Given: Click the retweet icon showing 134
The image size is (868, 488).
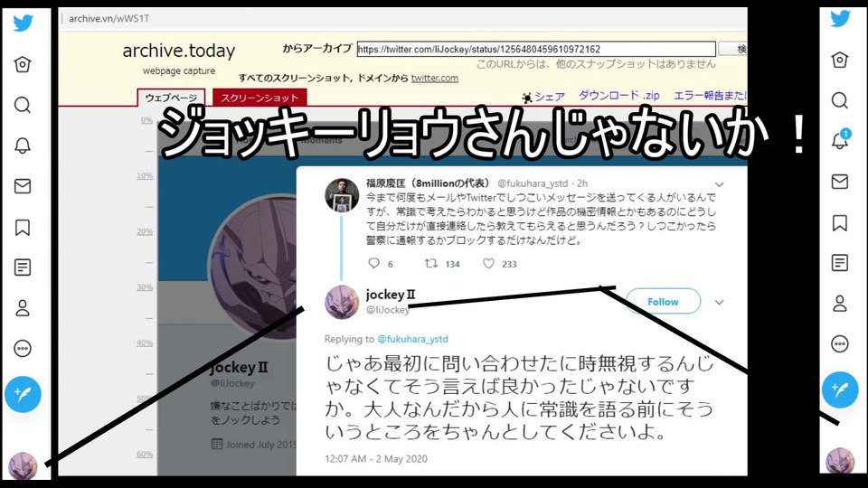Looking at the screenshot, I should tap(430, 263).
